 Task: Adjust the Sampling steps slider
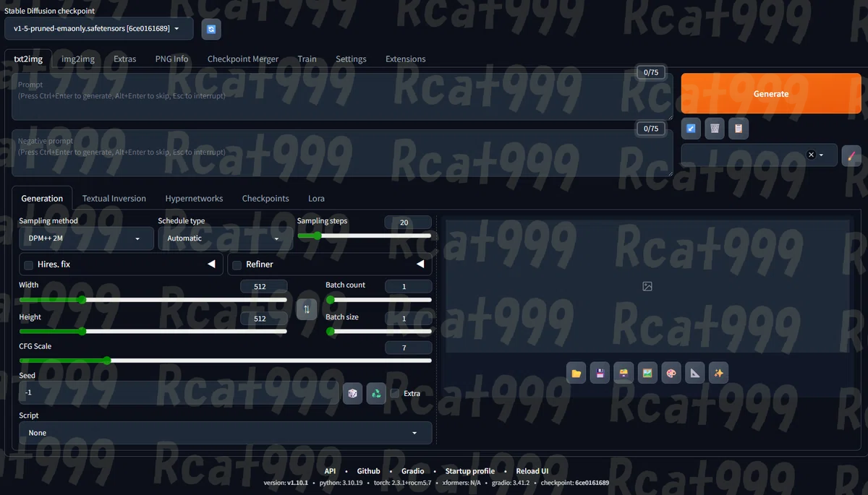coord(364,236)
